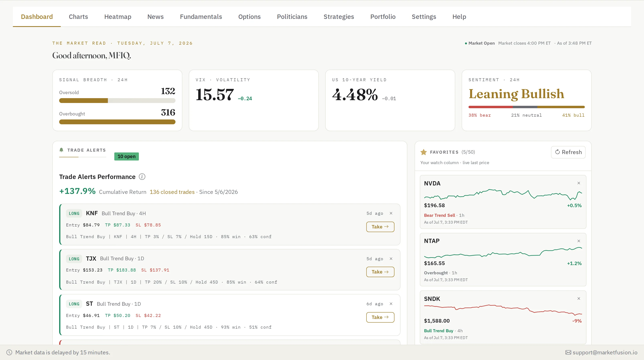Dismiss the KNF trade alert
The width and height of the screenshot is (644, 360).
coord(391,213)
